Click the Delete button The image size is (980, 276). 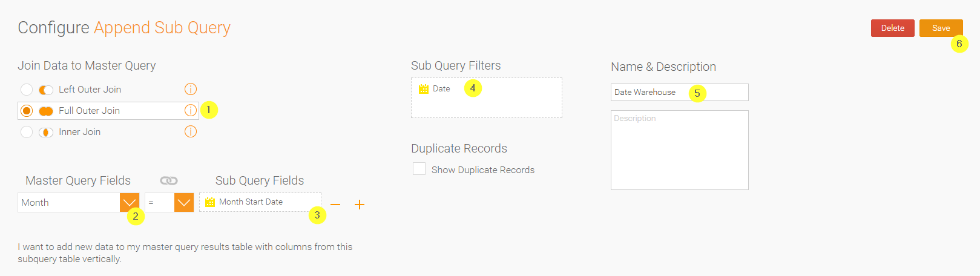892,28
